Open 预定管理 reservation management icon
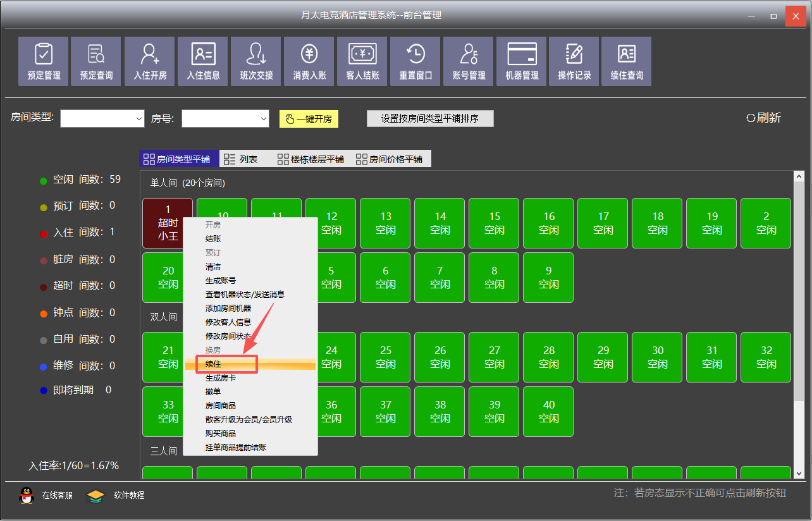This screenshot has width=812, height=521. (44, 61)
